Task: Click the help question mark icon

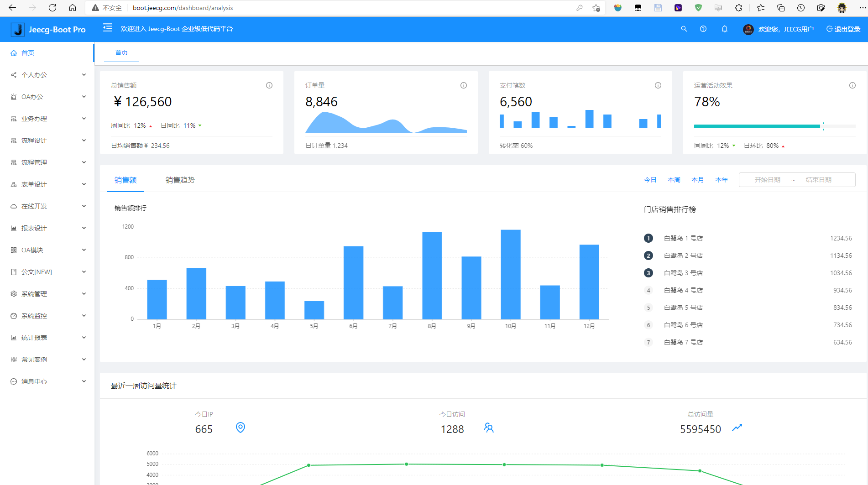Action: point(703,29)
